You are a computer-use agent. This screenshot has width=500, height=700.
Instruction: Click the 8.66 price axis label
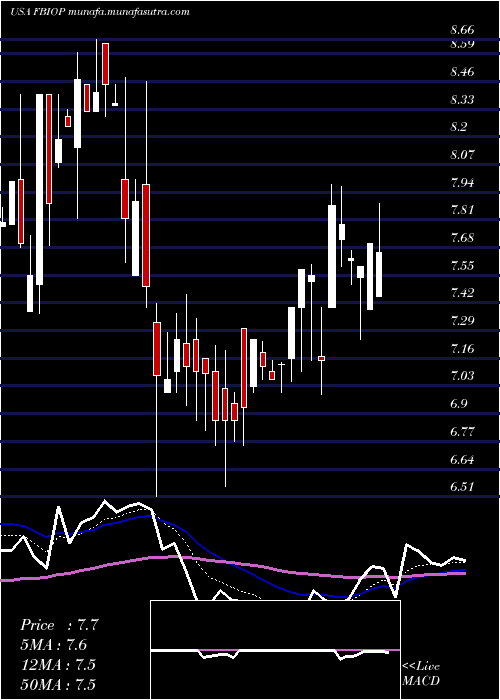[462, 30]
